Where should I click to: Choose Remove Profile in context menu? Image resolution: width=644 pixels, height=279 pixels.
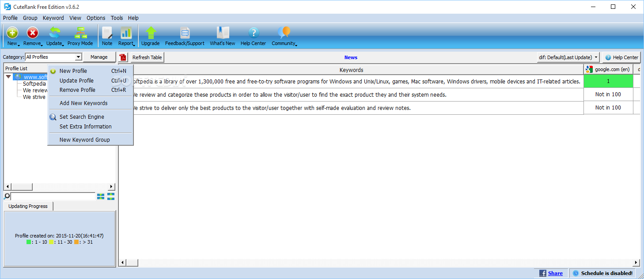click(x=91, y=90)
